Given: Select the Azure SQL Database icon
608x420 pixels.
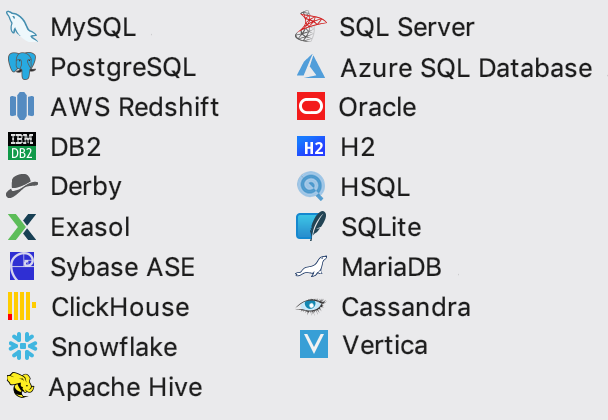Looking at the screenshot, I should coord(311,66).
